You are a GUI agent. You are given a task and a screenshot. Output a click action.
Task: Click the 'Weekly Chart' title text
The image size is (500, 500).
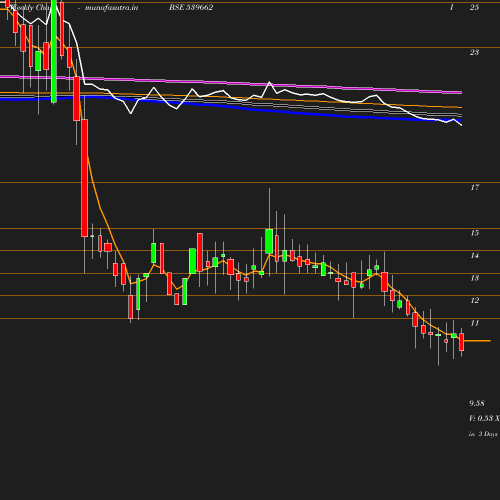click(30, 7)
